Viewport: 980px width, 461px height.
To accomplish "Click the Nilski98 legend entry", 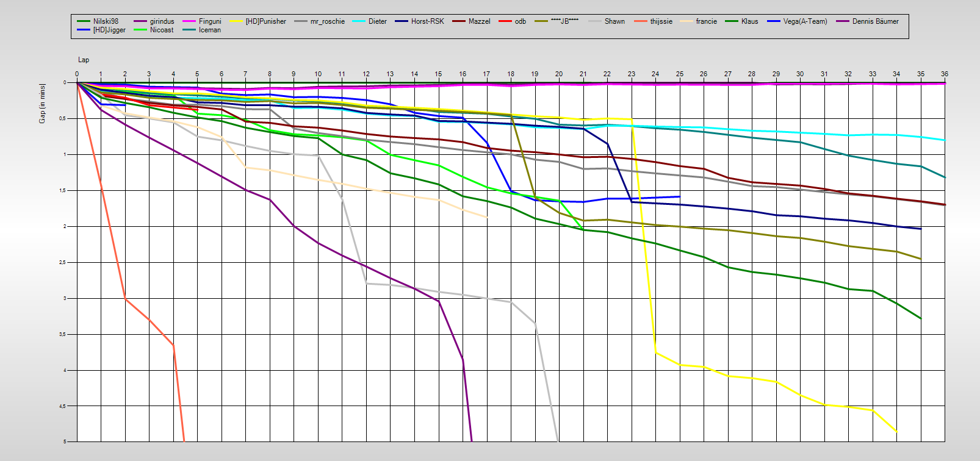I will [106, 21].
